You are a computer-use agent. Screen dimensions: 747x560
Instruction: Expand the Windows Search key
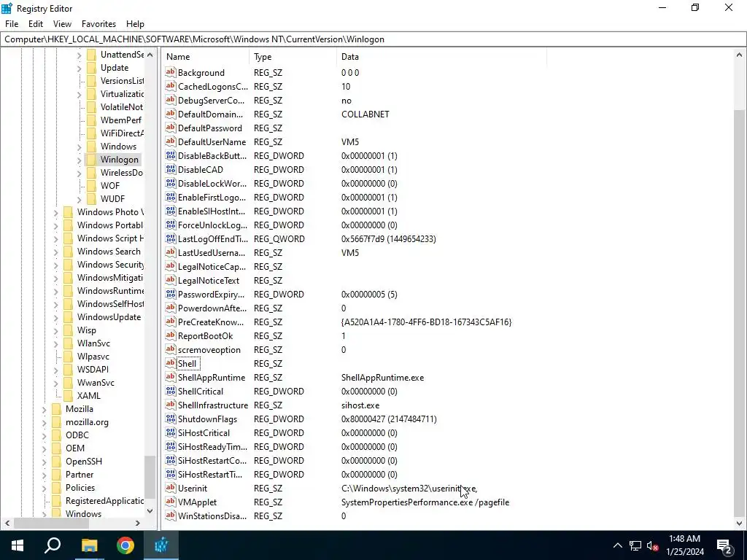click(x=56, y=252)
